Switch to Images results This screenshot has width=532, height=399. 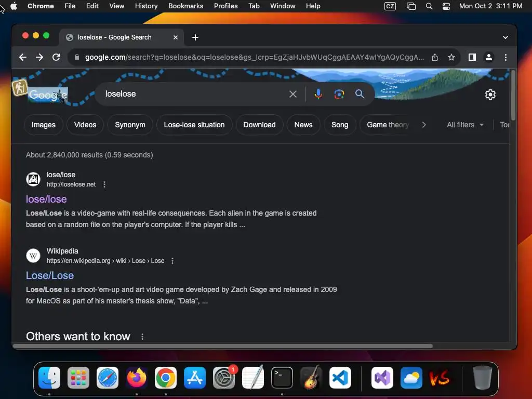click(44, 125)
